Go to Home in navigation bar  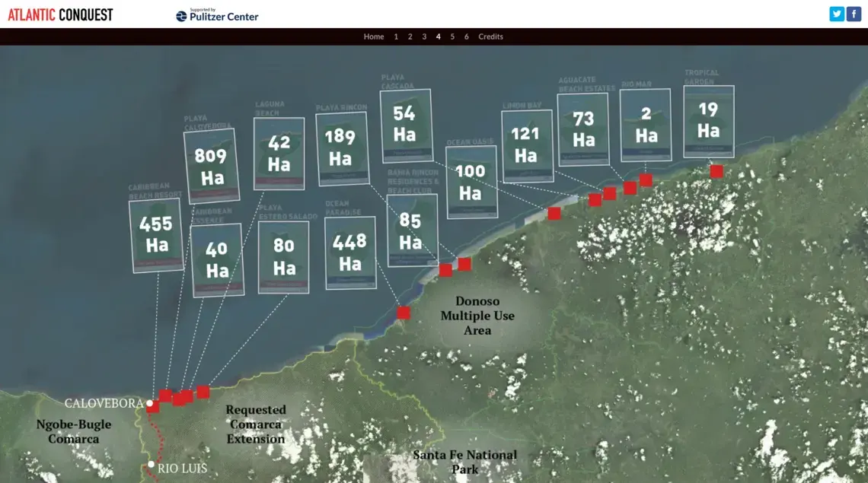coord(374,37)
